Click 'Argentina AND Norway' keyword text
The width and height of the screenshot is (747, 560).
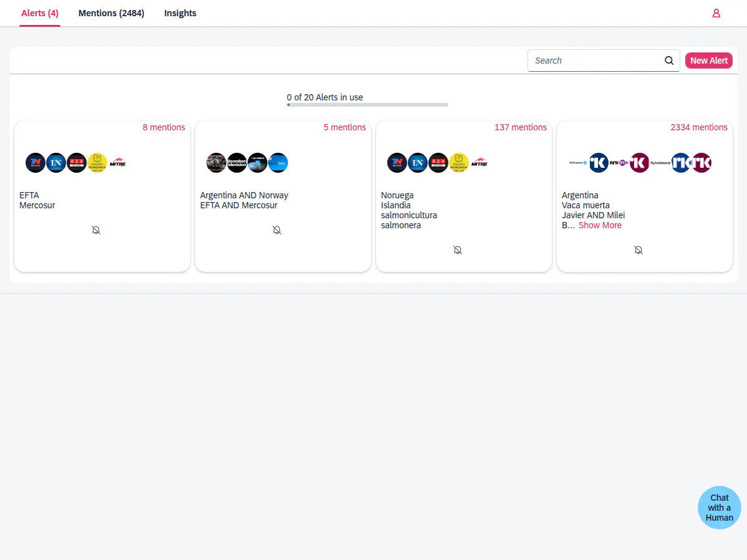(x=244, y=195)
